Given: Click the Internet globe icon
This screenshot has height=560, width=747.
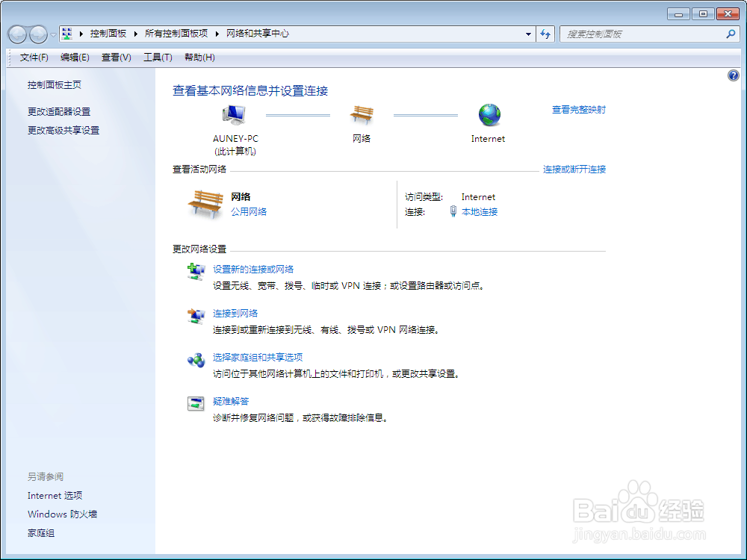Looking at the screenshot, I should (x=488, y=114).
